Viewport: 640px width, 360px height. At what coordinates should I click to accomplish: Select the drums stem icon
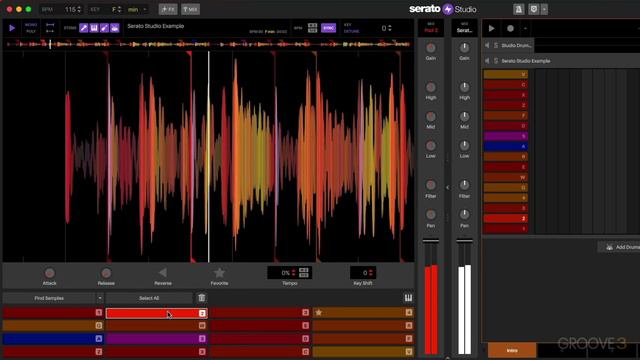(x=115, y=28)
